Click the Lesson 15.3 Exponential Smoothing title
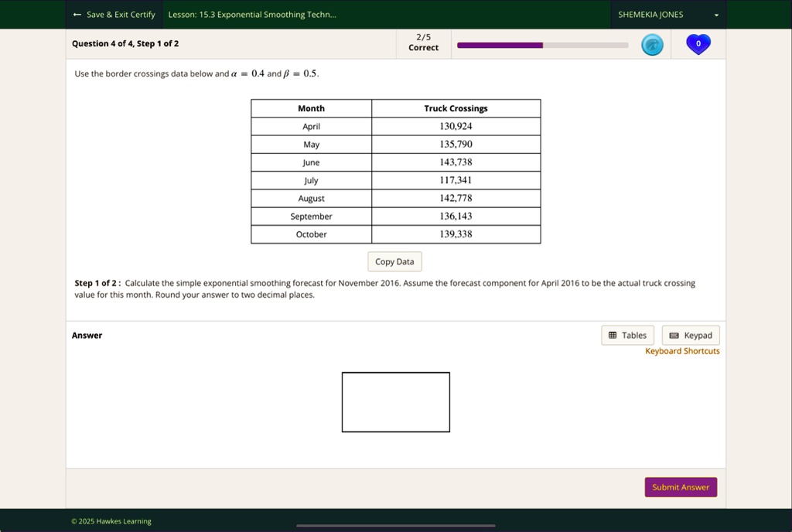The image size is (792, 532). click(x=252, y=15)
